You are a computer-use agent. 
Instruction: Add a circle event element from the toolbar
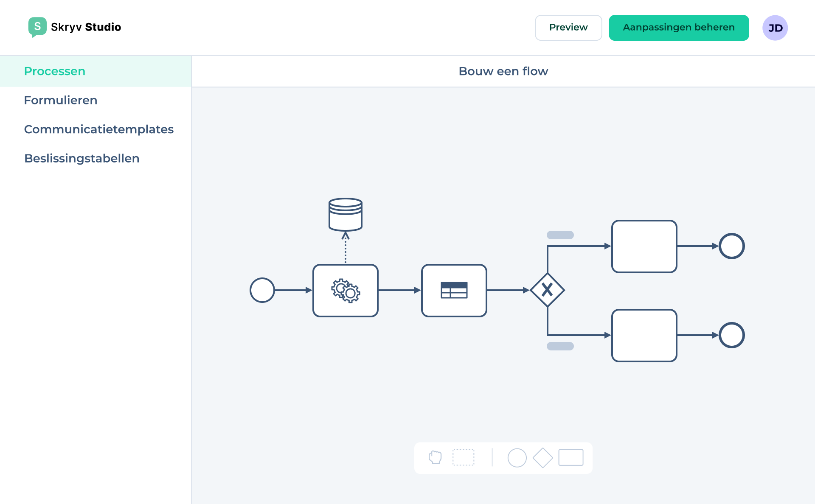(x=517, y=458)
